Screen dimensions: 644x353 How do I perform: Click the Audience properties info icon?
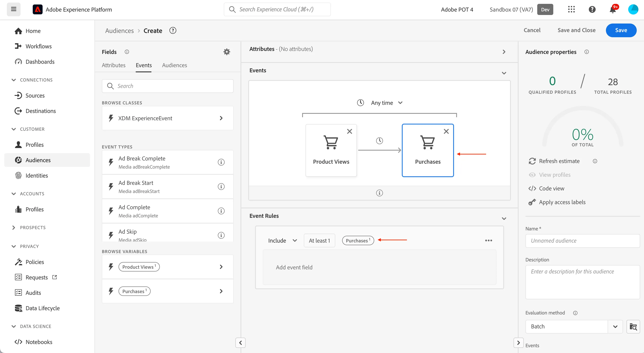click(x=586, y=52)
